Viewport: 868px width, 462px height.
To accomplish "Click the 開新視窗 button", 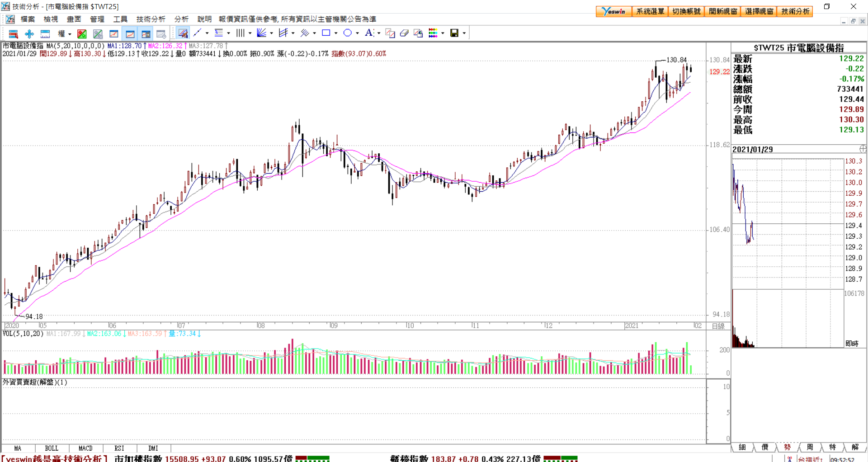I will coord(722,11).
